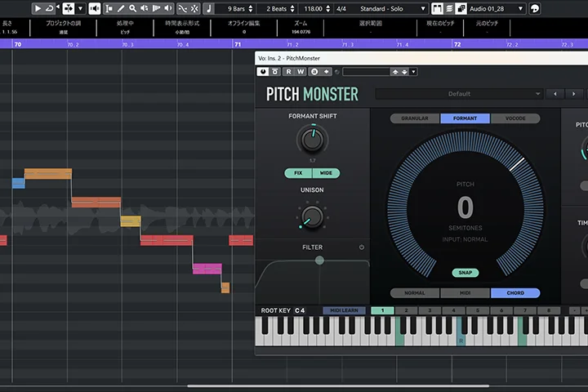Viewport: 588px width, 392px height.
Task: Open the Default preset dropdown in Pitch Monster
Action: point(459,94)
